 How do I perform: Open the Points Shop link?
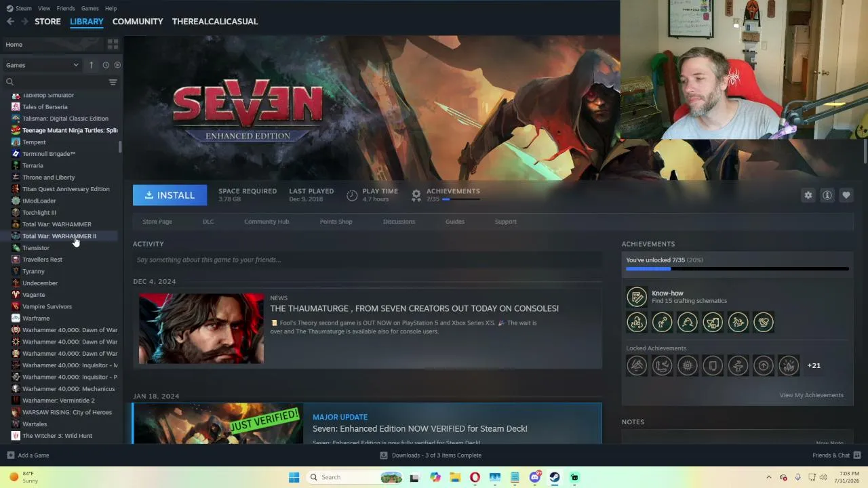pyautogui.click(x=336, y=222)
